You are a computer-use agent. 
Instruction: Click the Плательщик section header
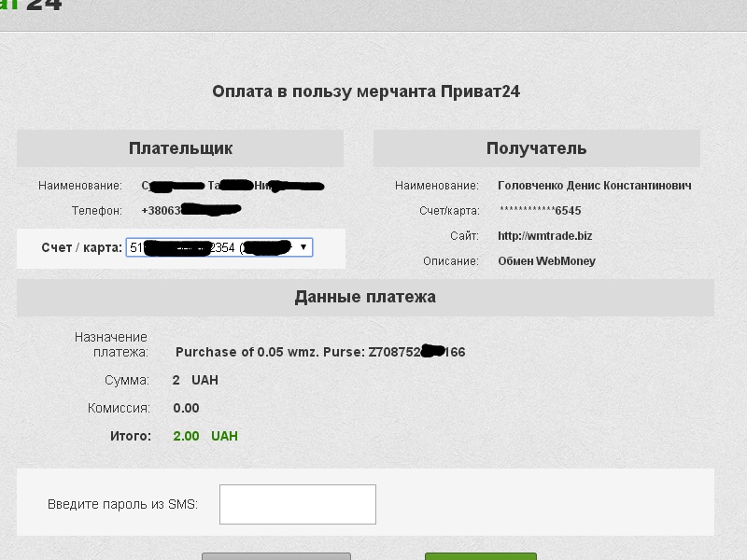pos(180,148)
